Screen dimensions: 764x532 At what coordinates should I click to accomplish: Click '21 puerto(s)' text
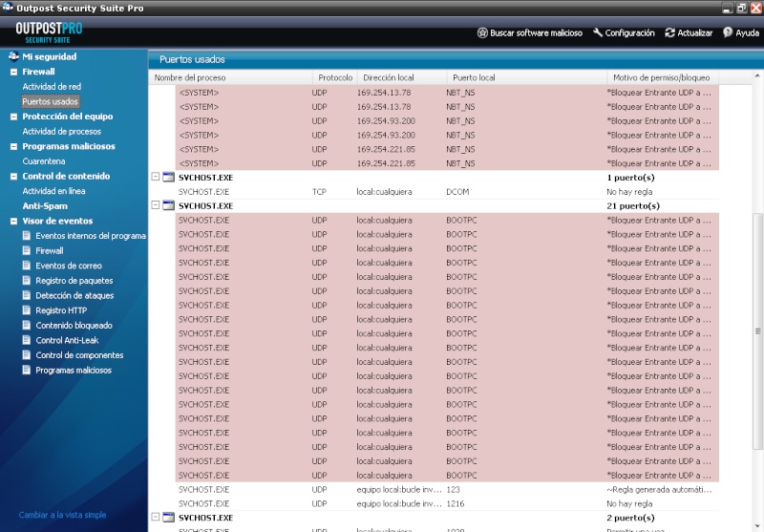633,205
